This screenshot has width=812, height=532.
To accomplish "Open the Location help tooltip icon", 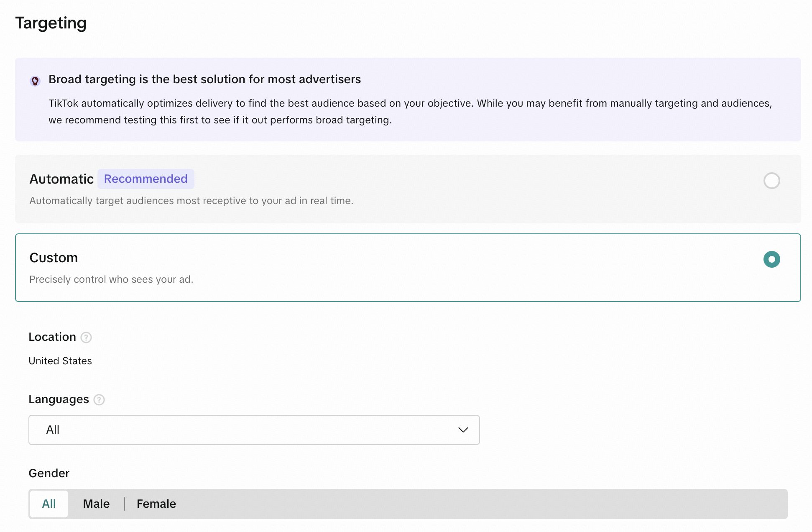I will click(x=87, y=338).
